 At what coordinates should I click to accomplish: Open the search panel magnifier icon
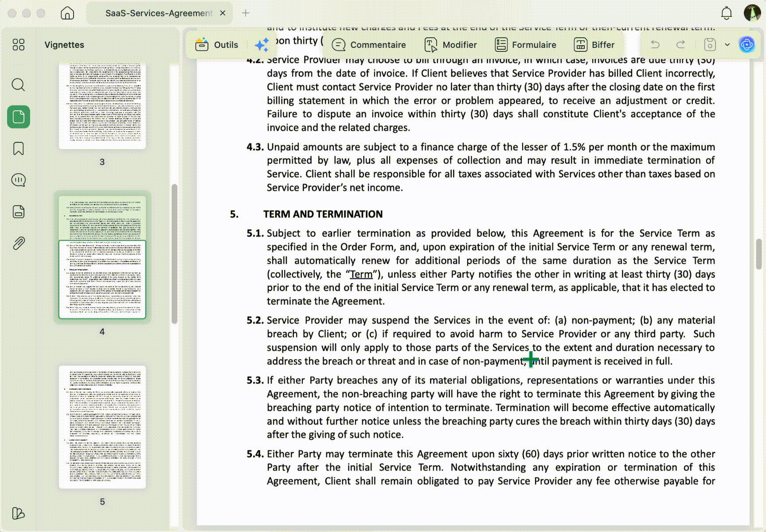[19, 84]
